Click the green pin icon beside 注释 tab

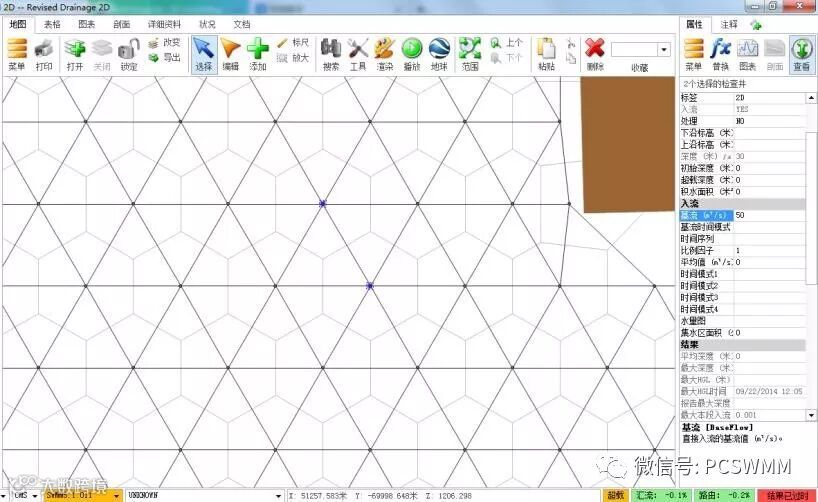coord(756,25)
